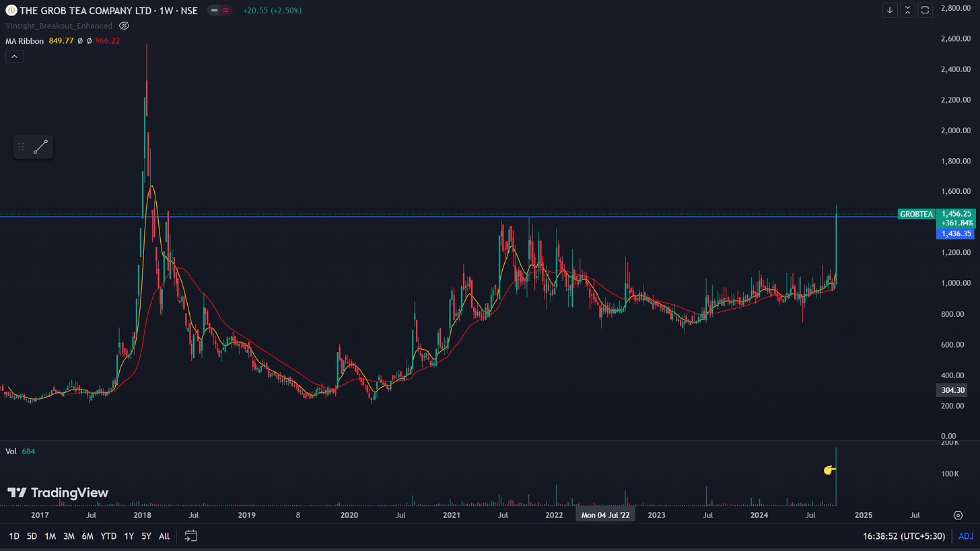Open the go-to-date calendar icon
The width and height of the screenshot is (980, 551).
[191, 536]
